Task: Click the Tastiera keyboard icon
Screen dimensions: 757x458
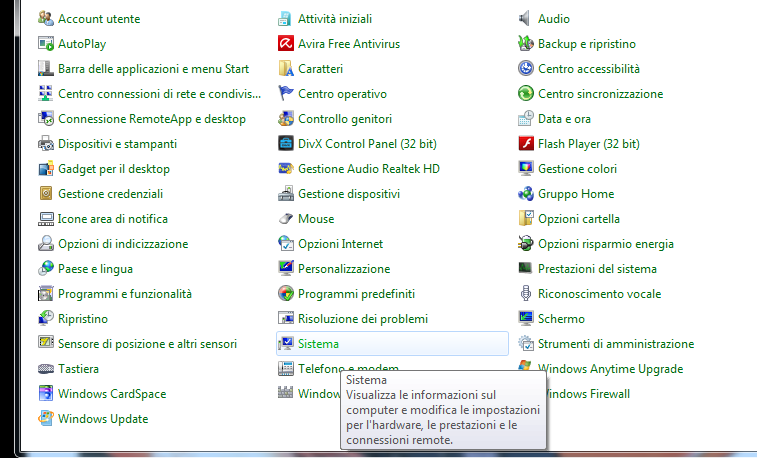Action: (x=45, y=369)
